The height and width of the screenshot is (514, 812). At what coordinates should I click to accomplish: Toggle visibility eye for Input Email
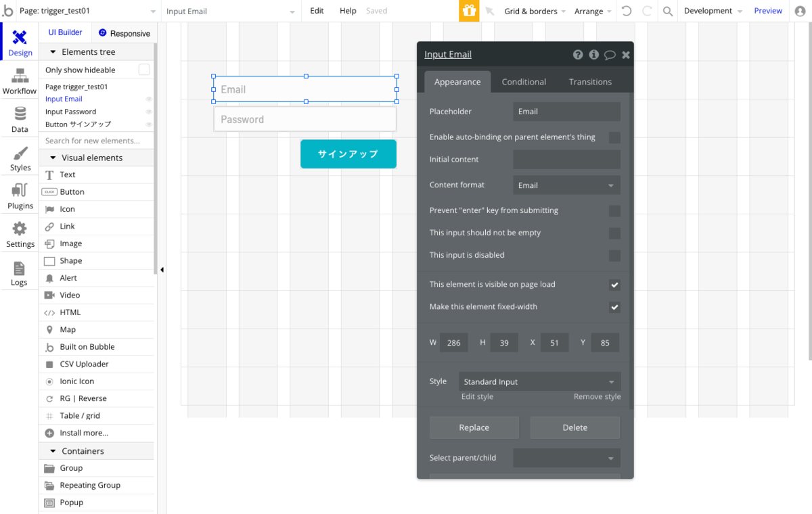(149, 99)
